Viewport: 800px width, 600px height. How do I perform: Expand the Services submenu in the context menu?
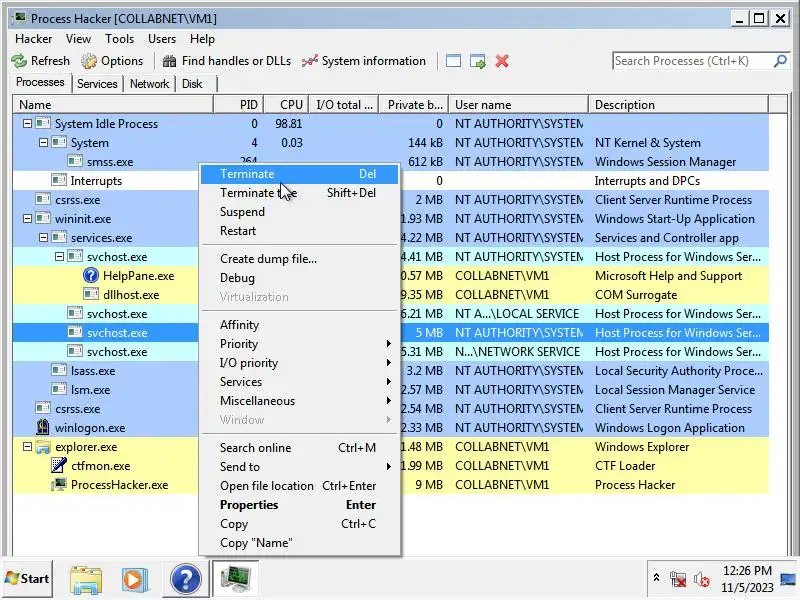pyautogui.click(x=299, y=382)
